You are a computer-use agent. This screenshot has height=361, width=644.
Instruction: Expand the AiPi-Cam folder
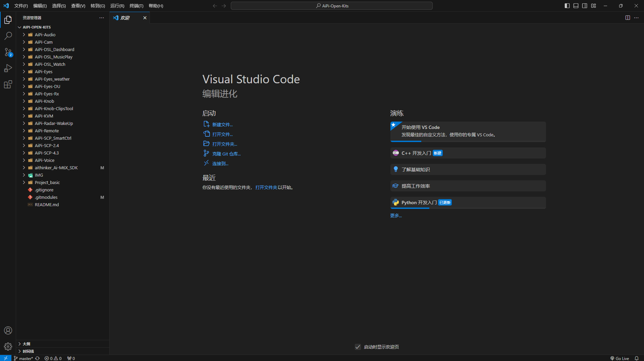click(62, 42)
